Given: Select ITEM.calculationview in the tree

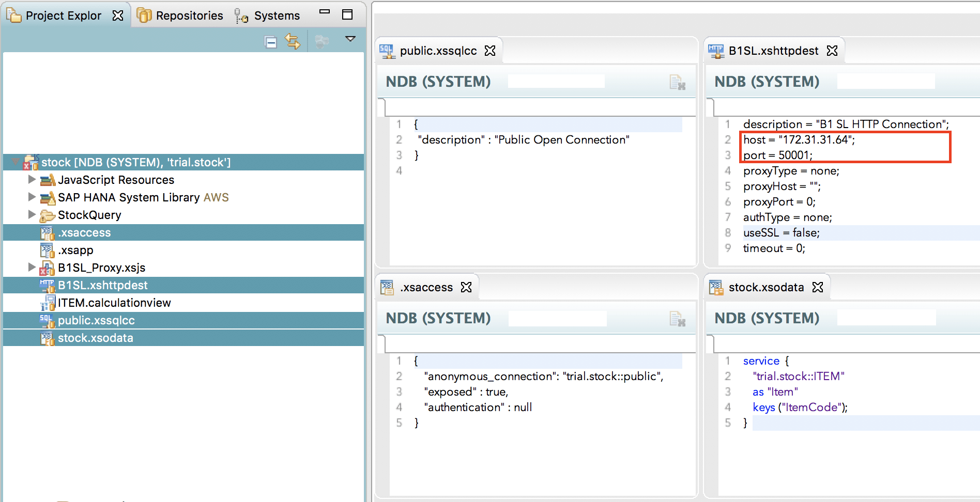Looking at the screenshot, I should [114, 303].
